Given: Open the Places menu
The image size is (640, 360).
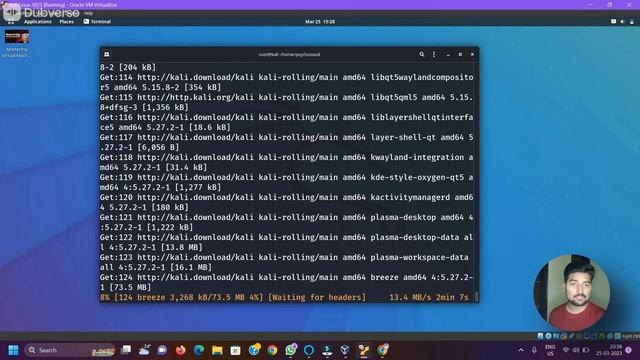Looking at the screenshot, I should point(67,22).
